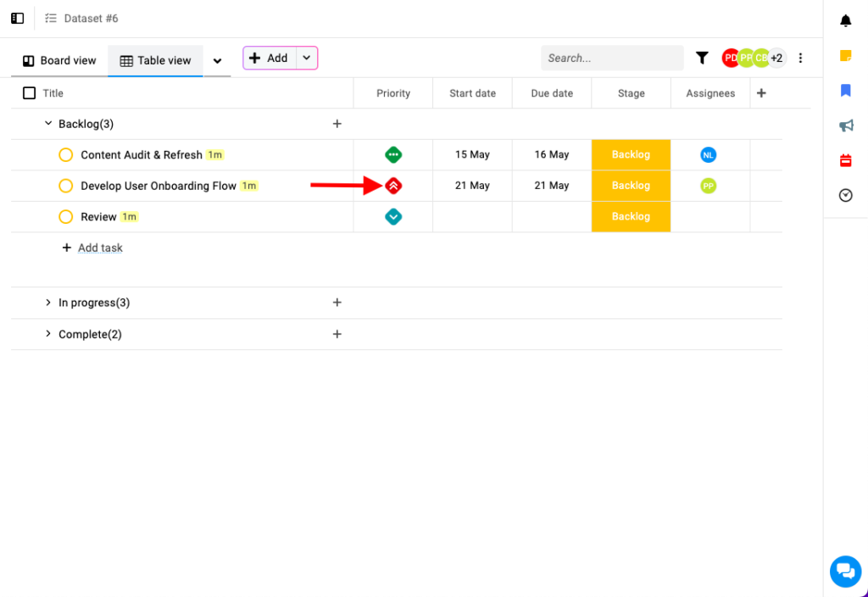Screen dimensions: 868x597
Task: Click the filter funnel icon
Action: click(702, 58)
